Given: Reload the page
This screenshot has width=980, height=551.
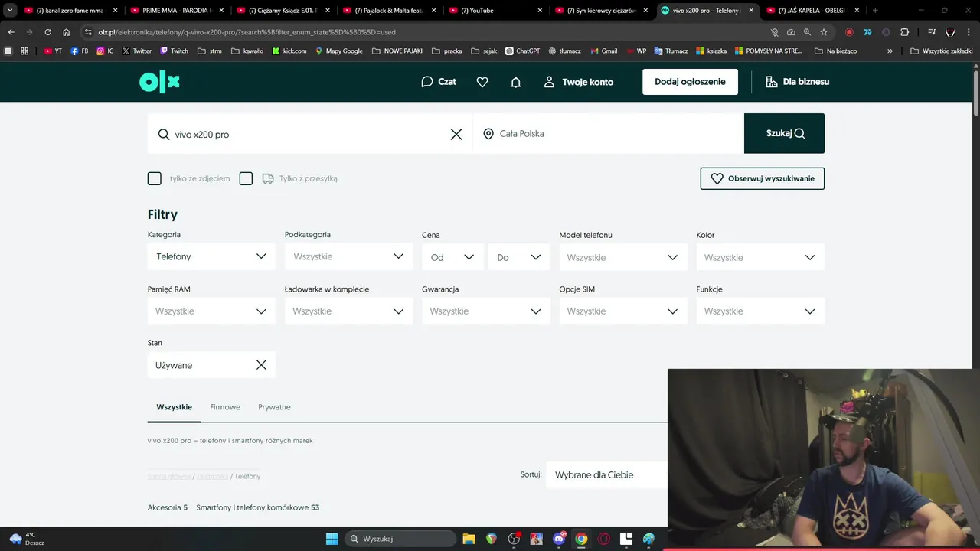Looking at the screenshot, I should click(x=47, y=32).
